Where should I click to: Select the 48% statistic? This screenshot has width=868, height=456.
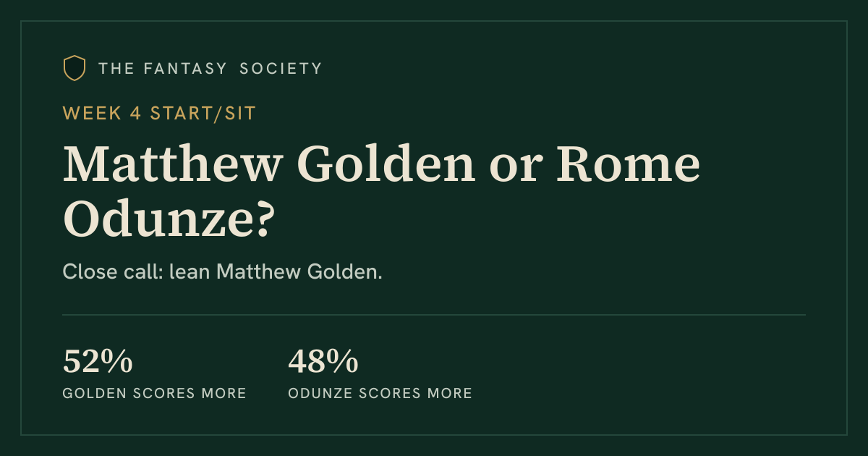point(323,362)
